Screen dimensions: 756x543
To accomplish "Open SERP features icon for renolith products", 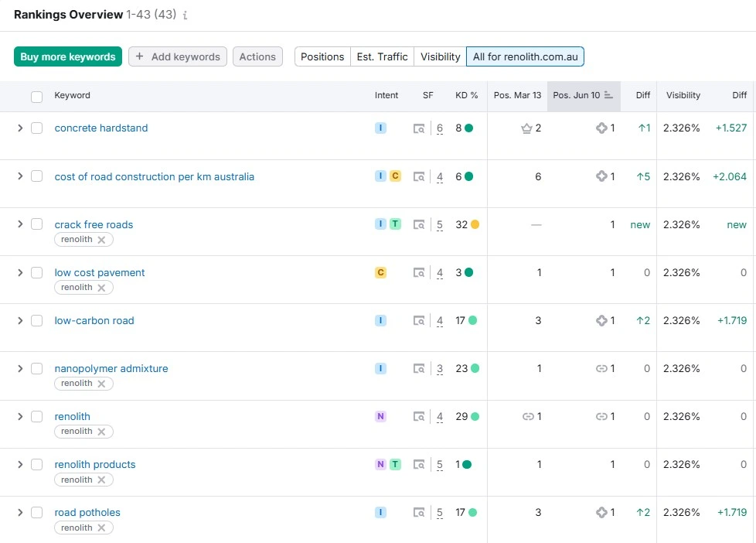I will (x=419, y=465).
